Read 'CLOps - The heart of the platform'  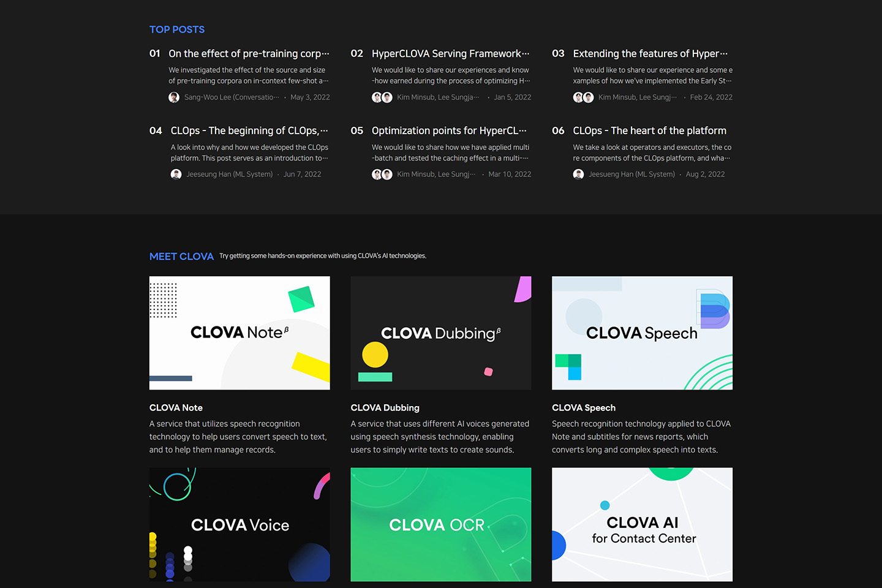[x=649, y=131]
